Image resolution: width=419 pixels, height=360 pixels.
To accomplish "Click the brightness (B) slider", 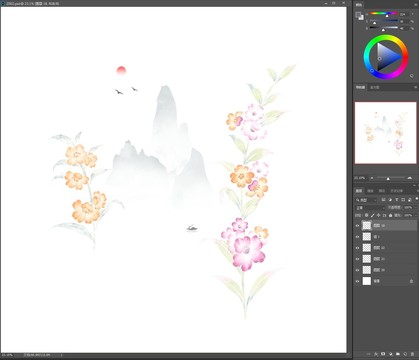I will pyautogui.click(x=384, y=28).
